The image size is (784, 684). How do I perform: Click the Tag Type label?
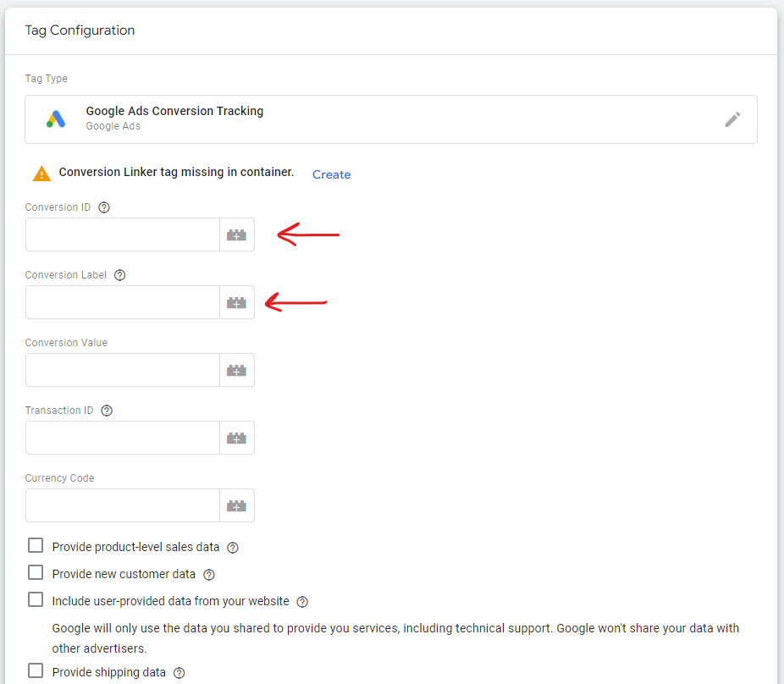tap(46, 79)
